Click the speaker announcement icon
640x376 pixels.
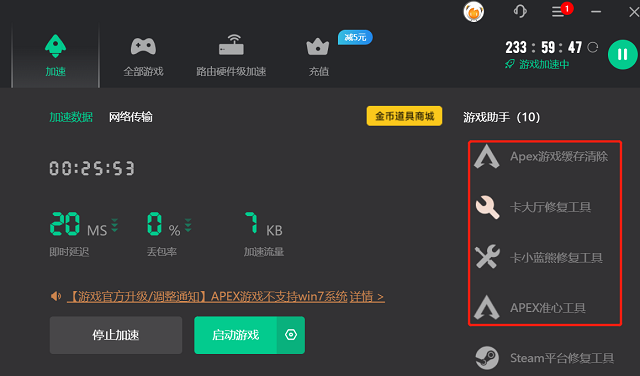[56, 296]
